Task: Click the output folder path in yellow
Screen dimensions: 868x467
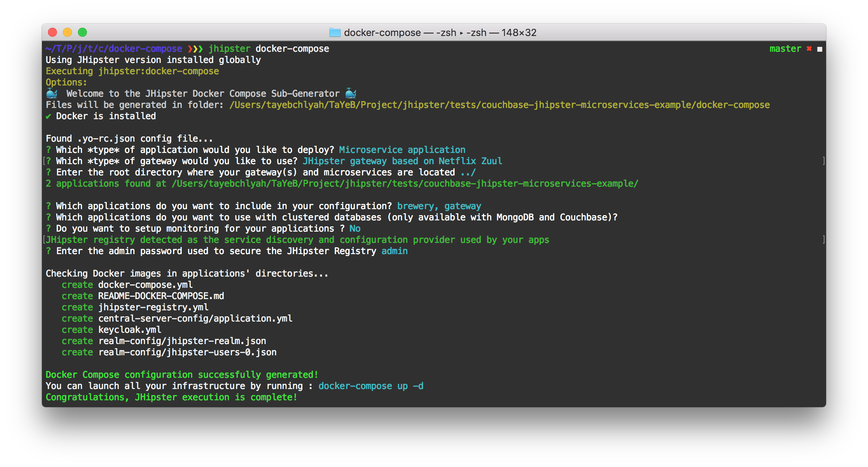Action: point(499,105)
